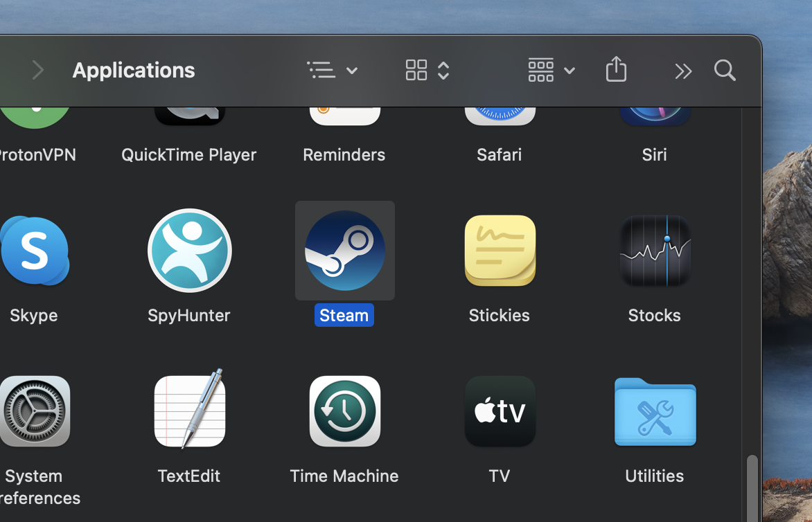
Task: Select the Utilities folder icon
Action: tap(655, 412)
